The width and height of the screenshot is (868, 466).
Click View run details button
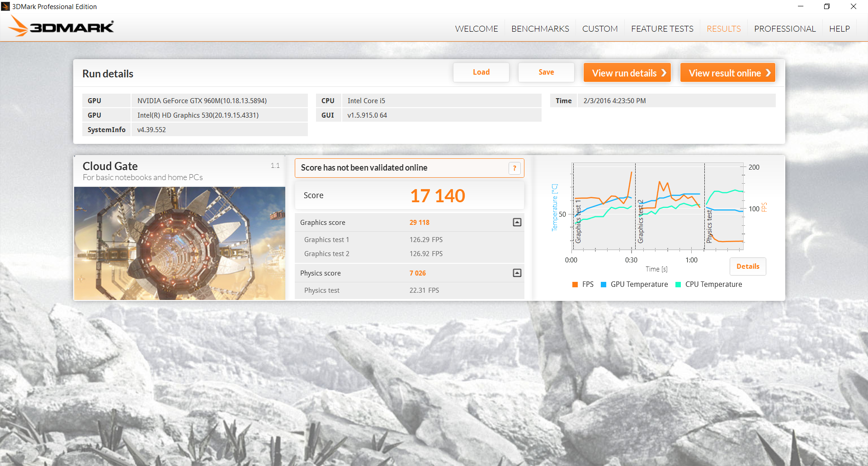coord(627,72)
